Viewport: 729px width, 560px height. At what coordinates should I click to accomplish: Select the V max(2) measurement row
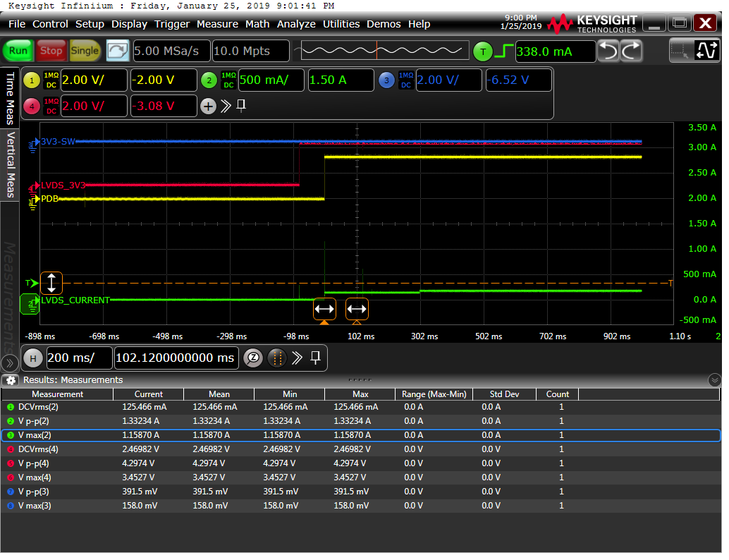[x=361, y=436]
